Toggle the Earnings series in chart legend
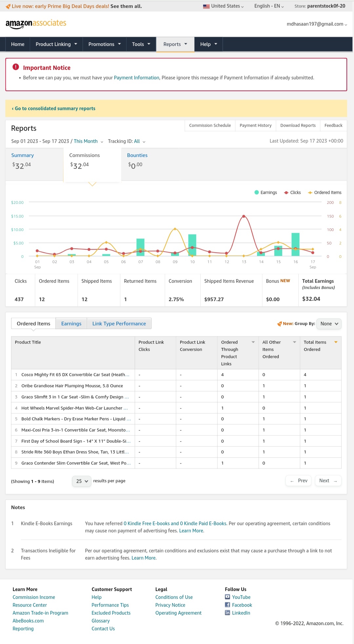354x644 pixels. click(x=266, y=192)
